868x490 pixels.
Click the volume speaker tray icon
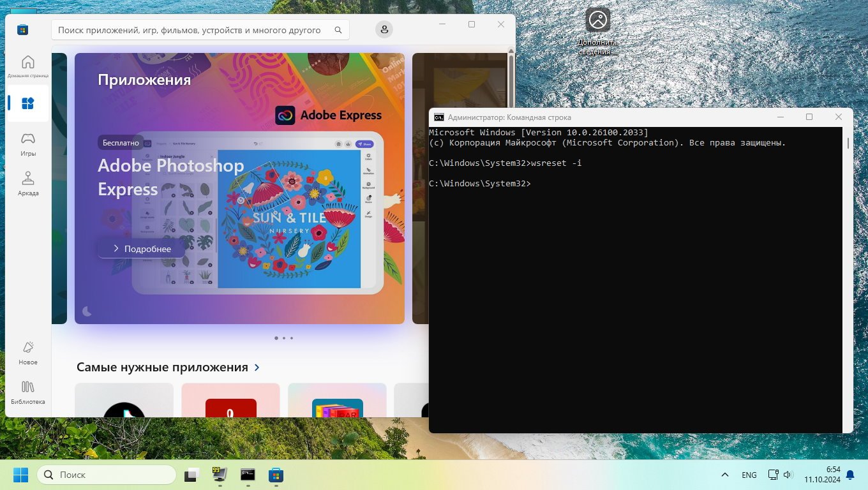click(x=788, y=475)
